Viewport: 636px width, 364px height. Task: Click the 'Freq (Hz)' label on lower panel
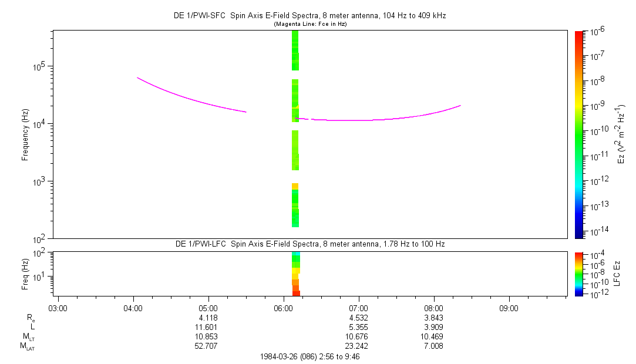25,274
